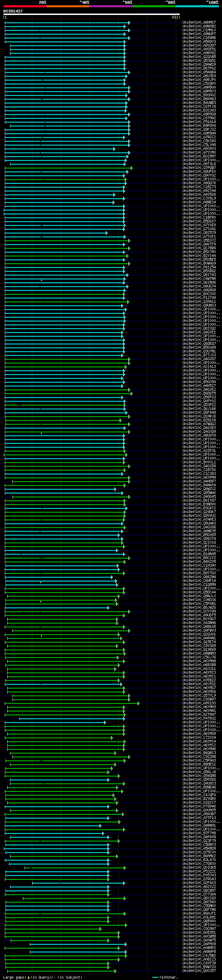Viewport: 222px width, 980px height.
Task: Open the UniRef100_A1DNH6 hit
Action: [x=199, y=623]
